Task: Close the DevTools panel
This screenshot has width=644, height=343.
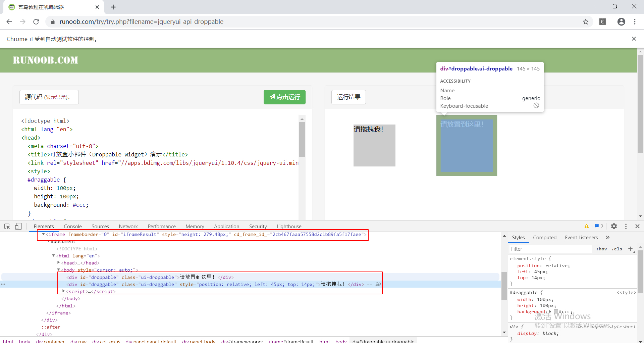Action: pos(638,227)
